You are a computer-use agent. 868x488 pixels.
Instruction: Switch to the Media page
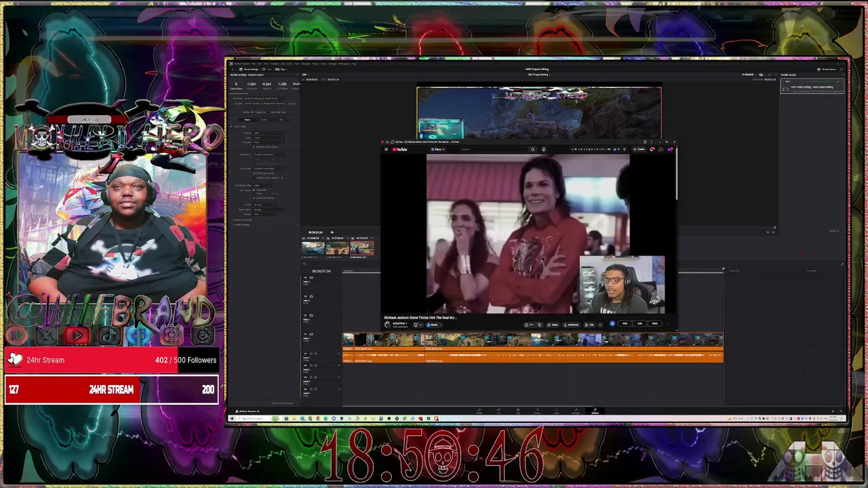click(479, 411)
